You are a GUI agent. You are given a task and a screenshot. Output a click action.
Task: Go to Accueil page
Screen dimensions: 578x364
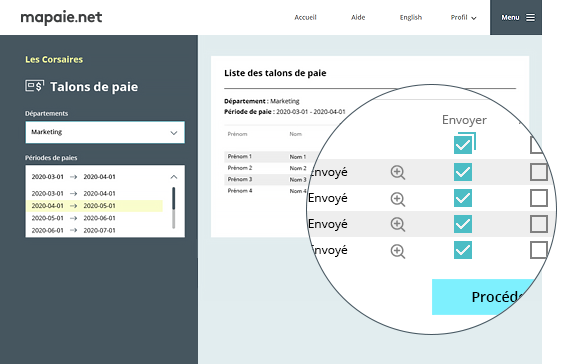click(305, 17)
